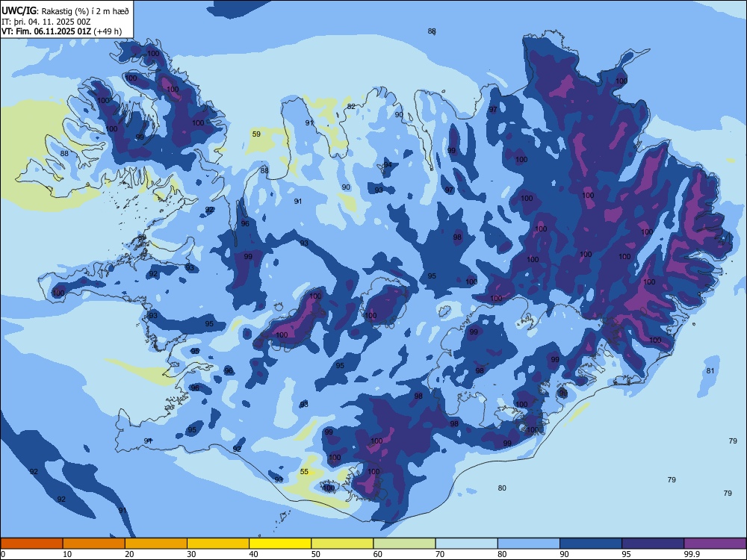
Task: Click the purple legend swatch above 99.9
Action: 715,544
